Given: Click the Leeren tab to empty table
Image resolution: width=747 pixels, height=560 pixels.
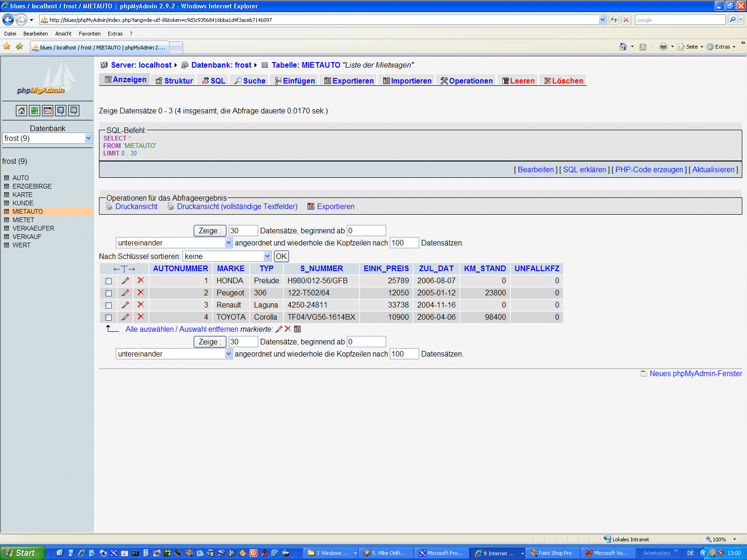Looking at the screenshot, I should click(517, 81).
